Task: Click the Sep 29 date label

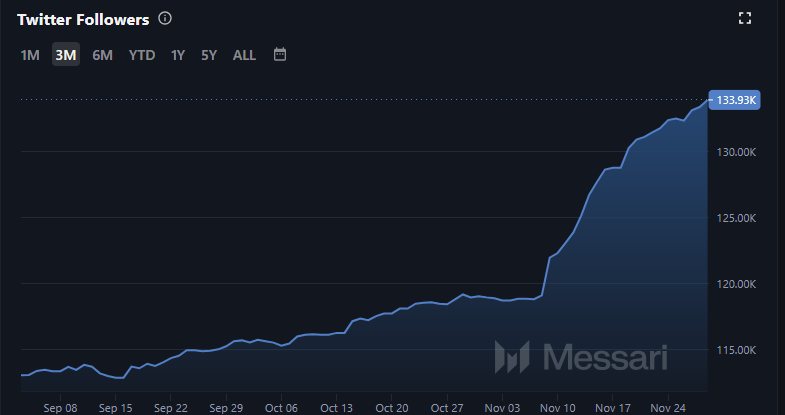Action: point(226,408)
